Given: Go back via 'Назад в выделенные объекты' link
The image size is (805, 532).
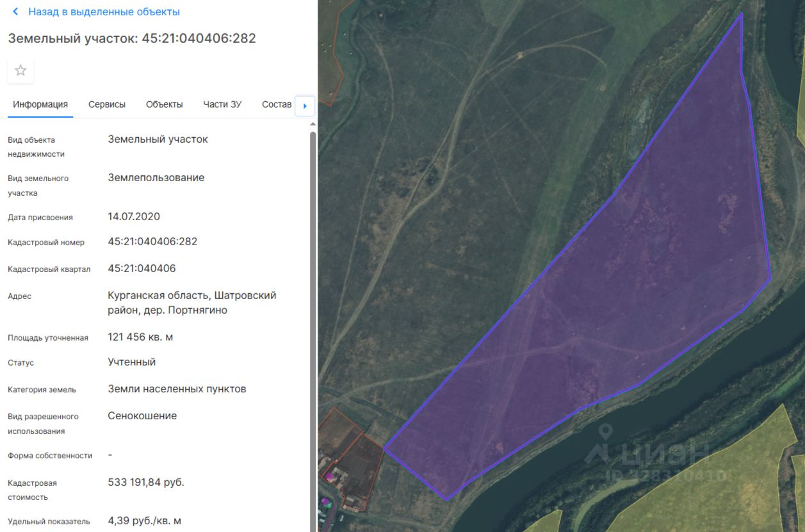Looking at the screenshot, I should click(x=104, y=12).
